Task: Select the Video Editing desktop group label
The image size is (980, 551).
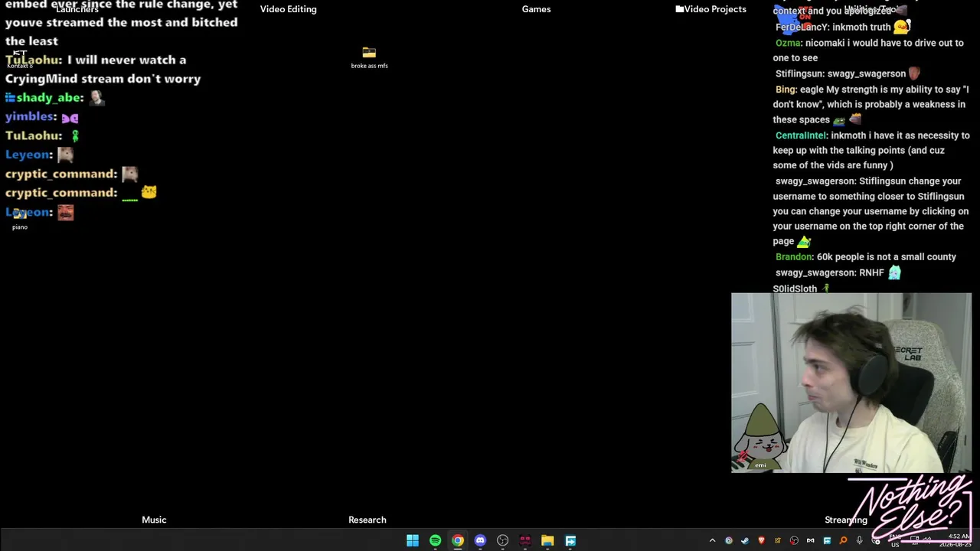Action: [x=288, y=9]
